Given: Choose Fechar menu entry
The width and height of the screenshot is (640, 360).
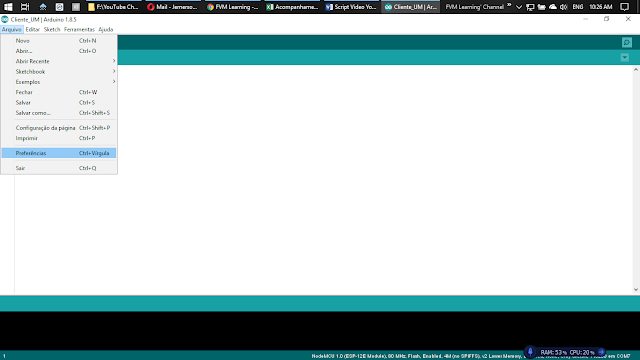Looking at the screenshot, I should coord(59,92).
